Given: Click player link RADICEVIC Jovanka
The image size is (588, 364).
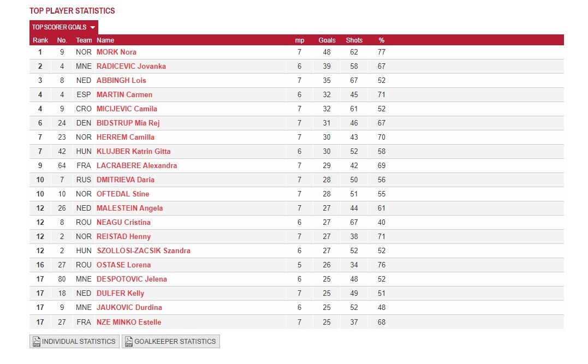Looking at the screenshot, I should (x=131, y=67).
